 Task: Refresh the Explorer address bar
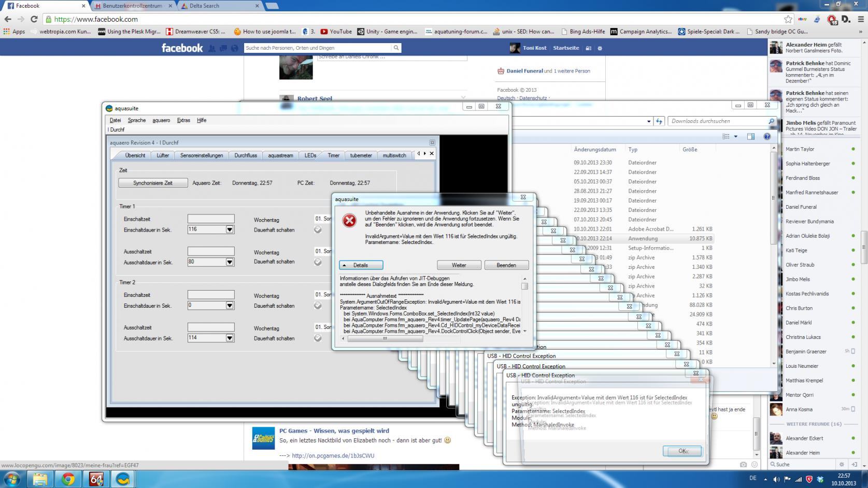point(659,121)
